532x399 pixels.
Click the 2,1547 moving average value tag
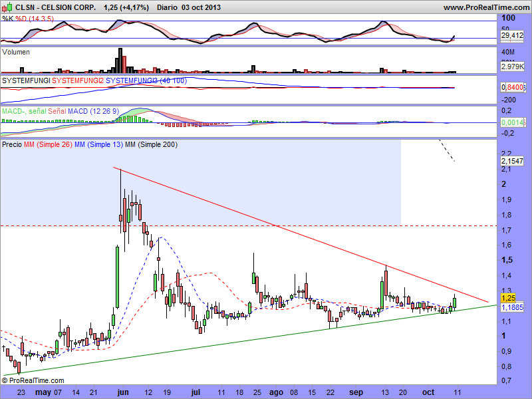click(512, 161)
